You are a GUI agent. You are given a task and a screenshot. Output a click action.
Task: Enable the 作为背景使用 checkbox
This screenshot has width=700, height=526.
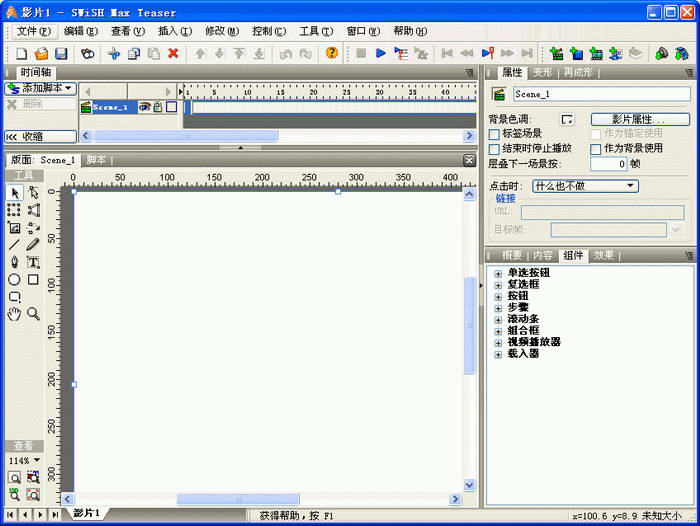pyautogui.click(x=596, y=149)
